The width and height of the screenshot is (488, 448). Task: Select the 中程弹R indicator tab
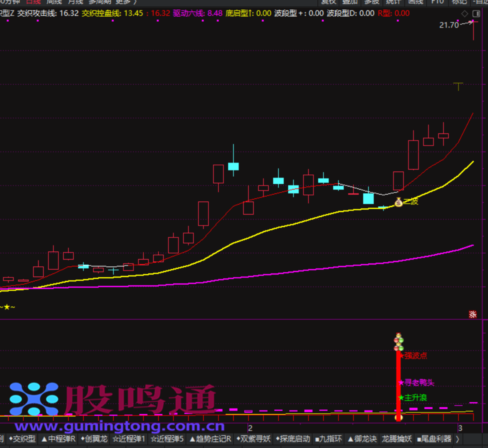58,439
